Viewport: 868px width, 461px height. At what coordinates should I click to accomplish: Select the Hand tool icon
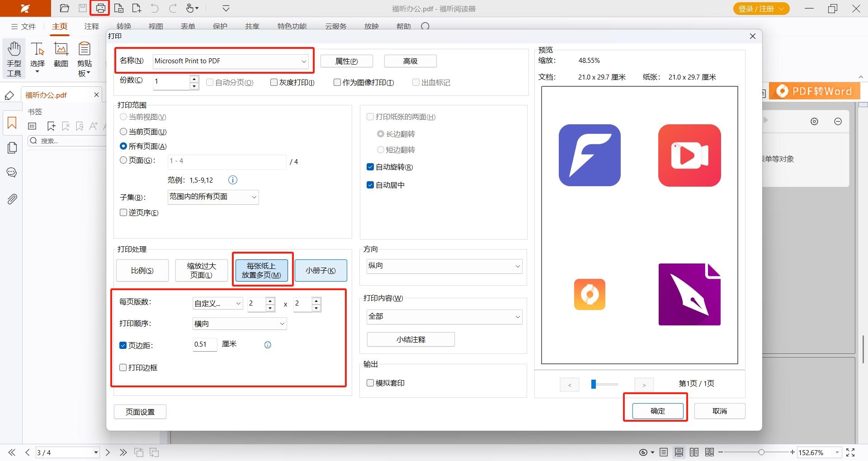pos(14,49)
